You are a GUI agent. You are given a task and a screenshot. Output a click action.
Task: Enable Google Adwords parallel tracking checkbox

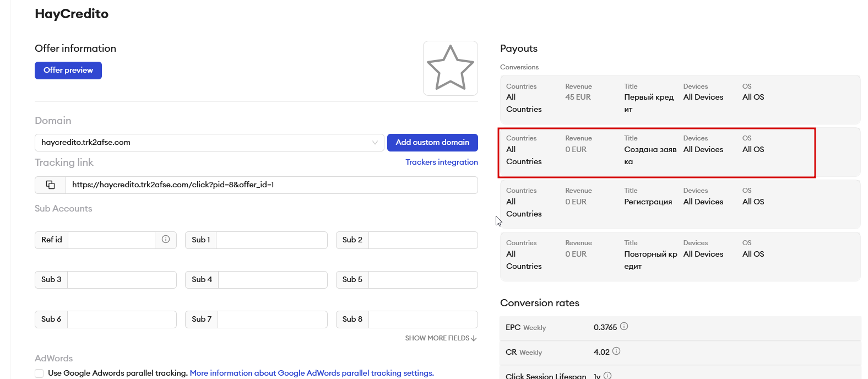(39, 373)
